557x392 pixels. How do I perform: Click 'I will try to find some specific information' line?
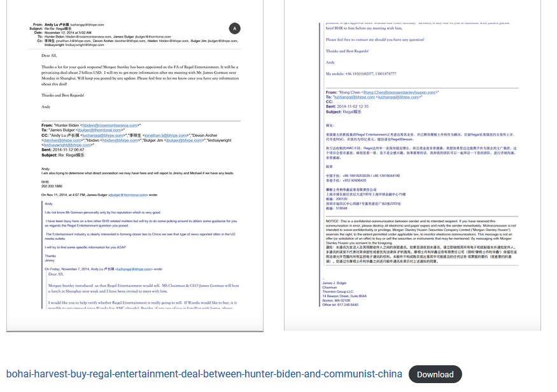pos(85,247)
